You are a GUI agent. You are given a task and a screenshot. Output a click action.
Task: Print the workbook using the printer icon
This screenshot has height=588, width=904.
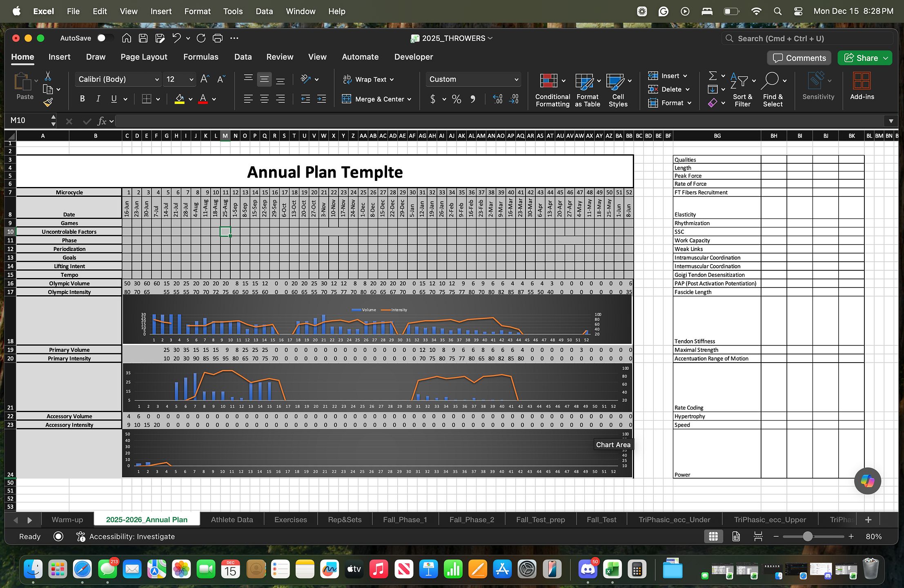(218, 38)
